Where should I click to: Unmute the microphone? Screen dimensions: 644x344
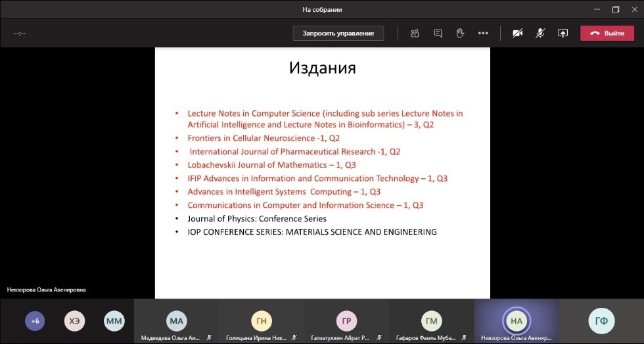540,34
